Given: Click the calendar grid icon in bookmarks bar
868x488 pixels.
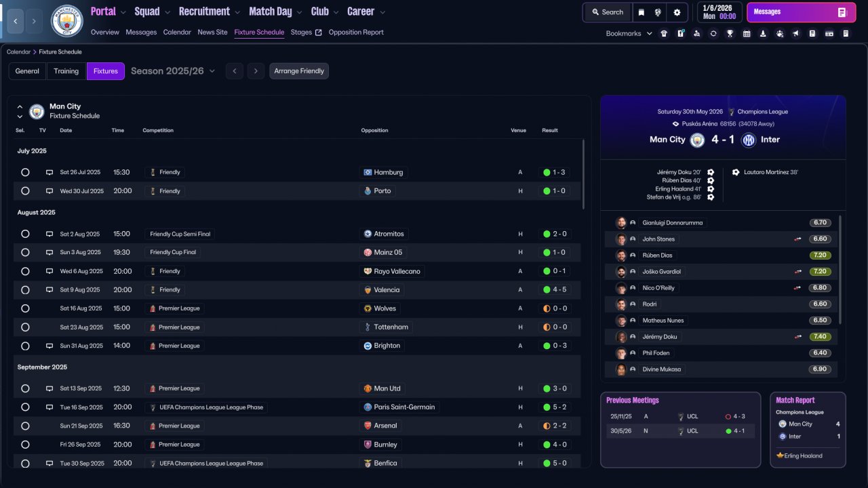Looking at the screenshot, I should [x=747, y=33].
